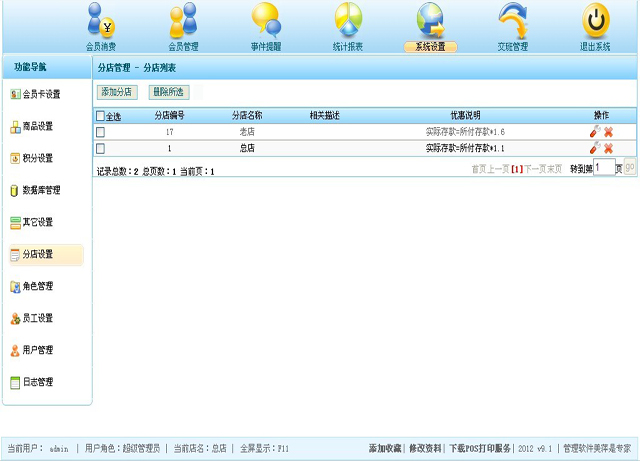Open the 会员管理 module icon
Viewport: 640px width, 461px height.
(183, 21)
